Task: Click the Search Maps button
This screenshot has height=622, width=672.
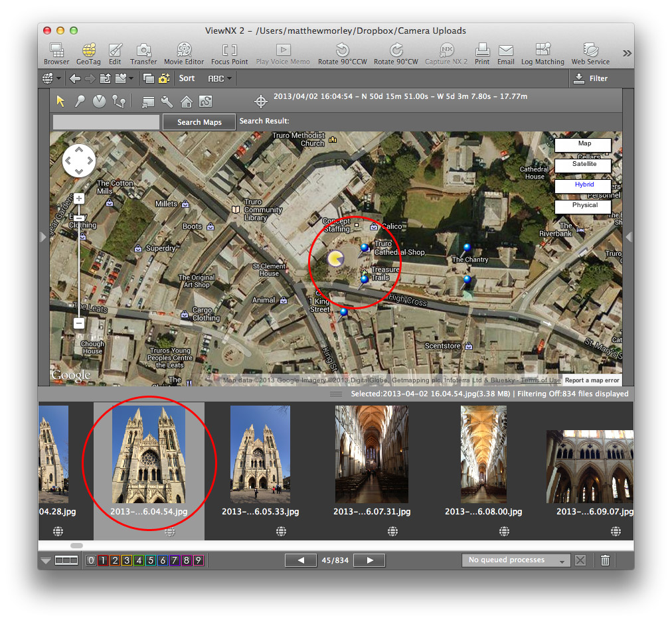Action: point(199,122)
